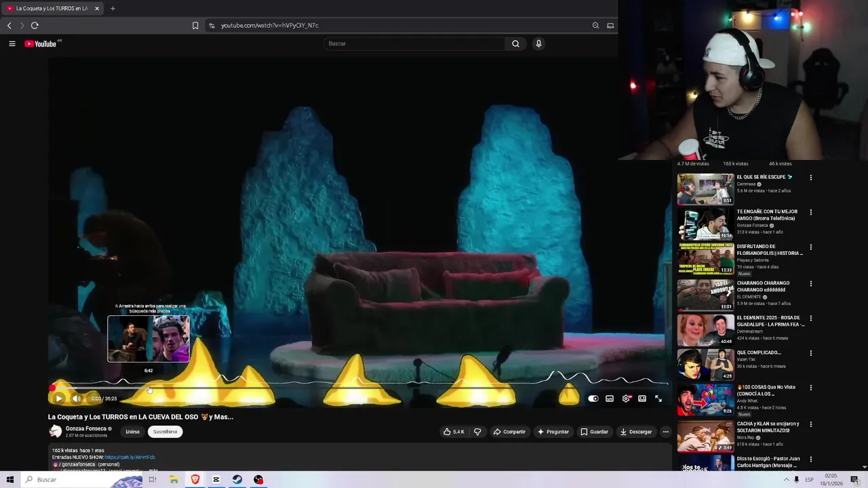The height and width of the screenshot is (488, 868).
Task: Bookmark this page in the address bar
Action: click(x=195, y=25)
